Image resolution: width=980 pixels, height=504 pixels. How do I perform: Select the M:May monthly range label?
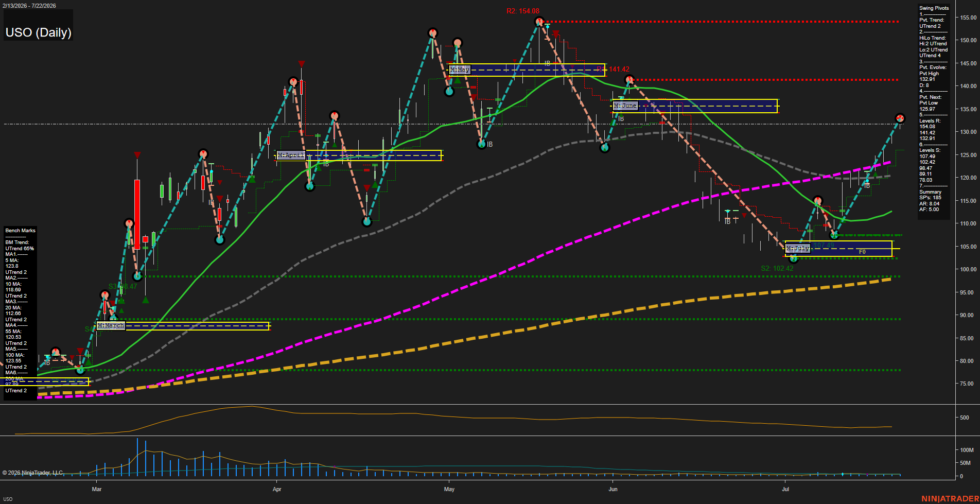pyautogui.click(x=460, y=69)
